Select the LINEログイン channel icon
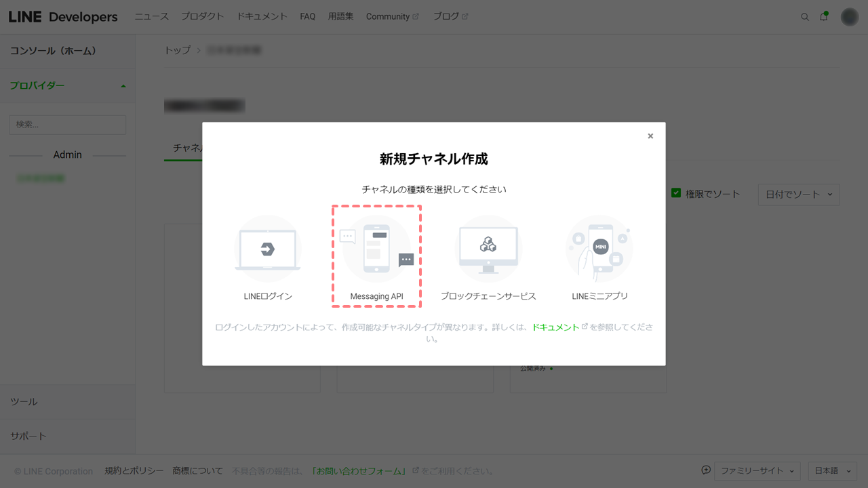 point(268,249)
